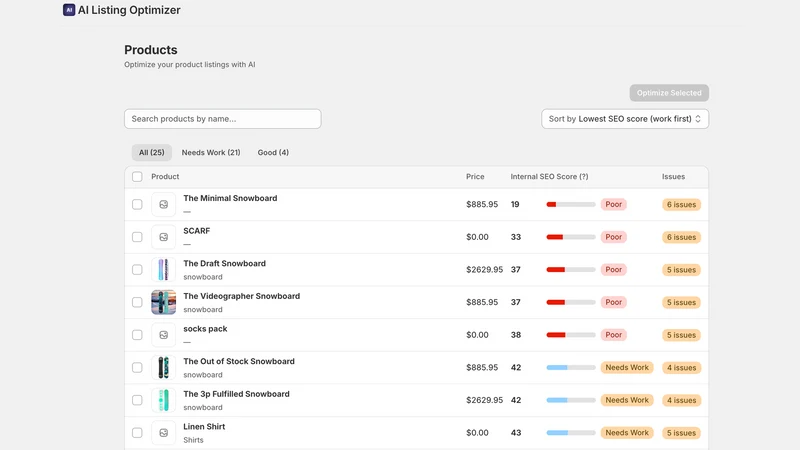This screenshot has width=800, height=450.
Task: Open the socks pack product name
Action: click(x=205, y=329)
